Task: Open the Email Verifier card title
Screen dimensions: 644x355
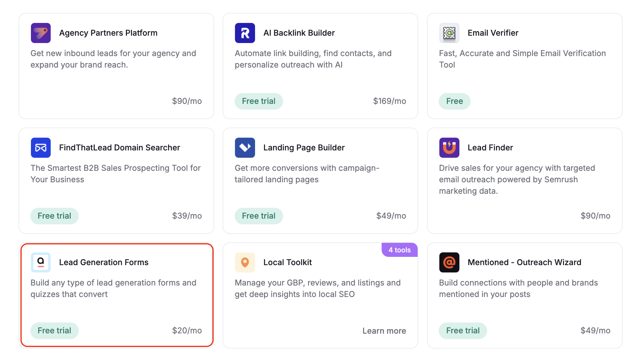Action: [x=493, y=33]
